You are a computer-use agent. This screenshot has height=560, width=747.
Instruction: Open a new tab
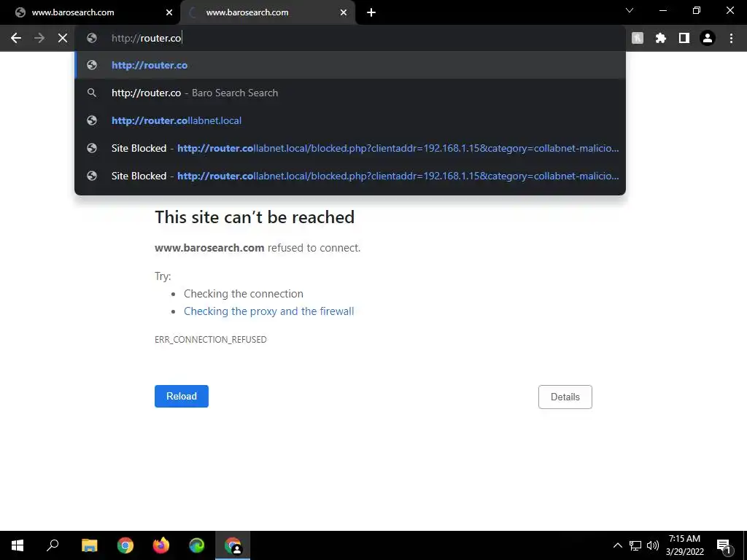coord(371,12)
